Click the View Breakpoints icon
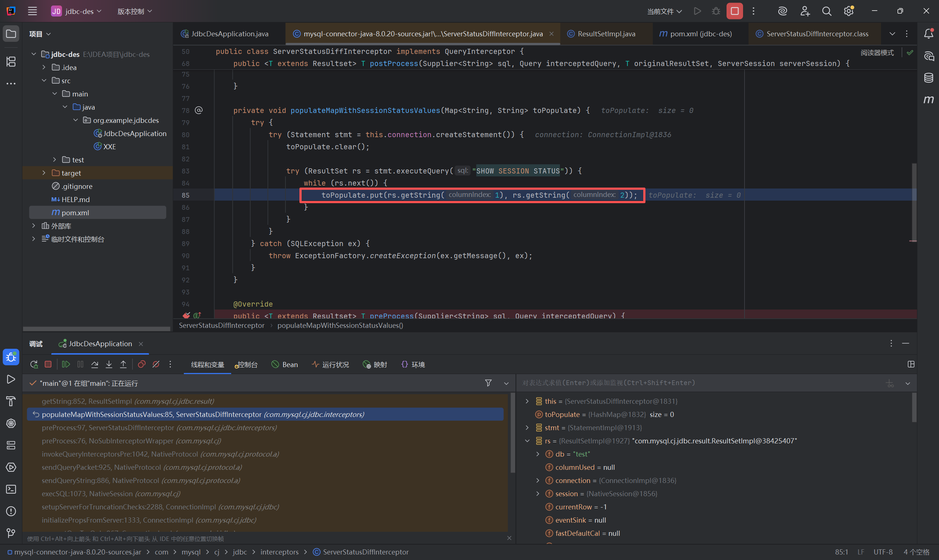This screenshot has height=560, width=939. click(x=142, y=364)
